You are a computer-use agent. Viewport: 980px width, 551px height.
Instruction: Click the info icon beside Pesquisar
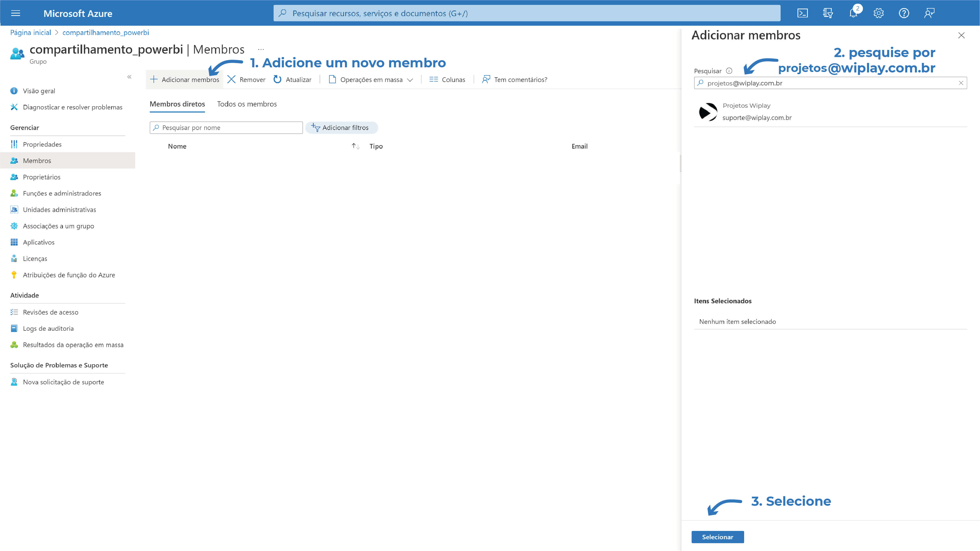point(729,71)
